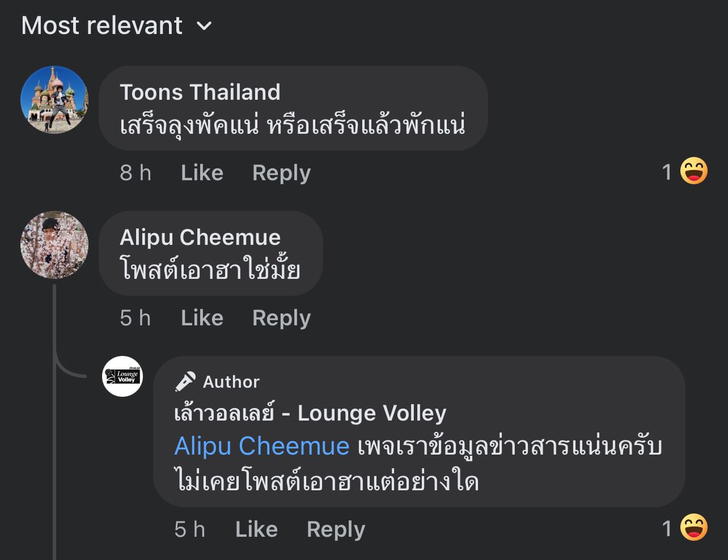Open Alipu Cheemue commenter name link
Screen dimensions: 728x560
(200, 237)
